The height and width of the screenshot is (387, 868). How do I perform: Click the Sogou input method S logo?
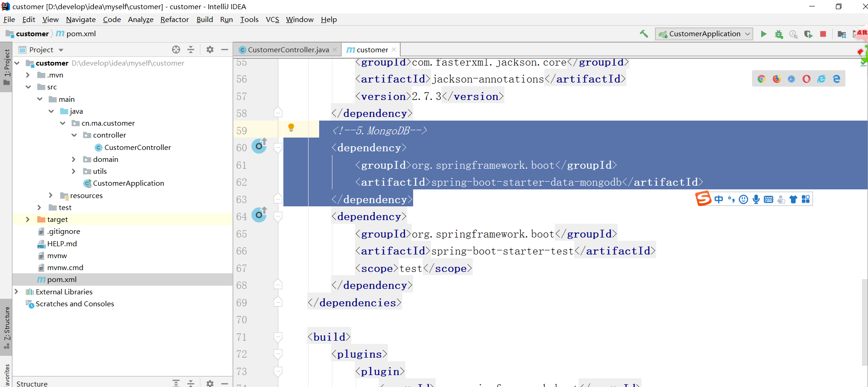coord(703,199)
